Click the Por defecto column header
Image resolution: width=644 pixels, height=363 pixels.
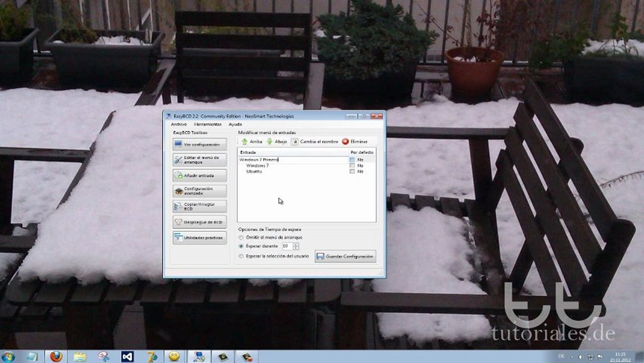(362, 152)
